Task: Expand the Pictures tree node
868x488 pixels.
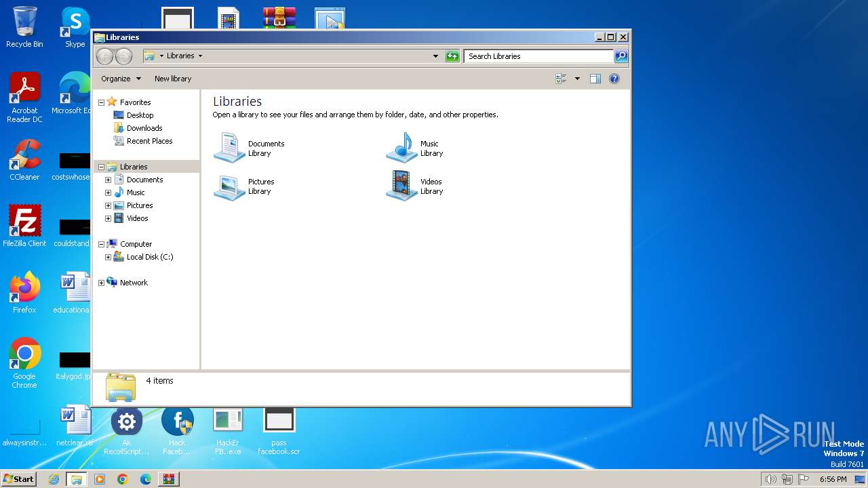Action: click(108, 205)
